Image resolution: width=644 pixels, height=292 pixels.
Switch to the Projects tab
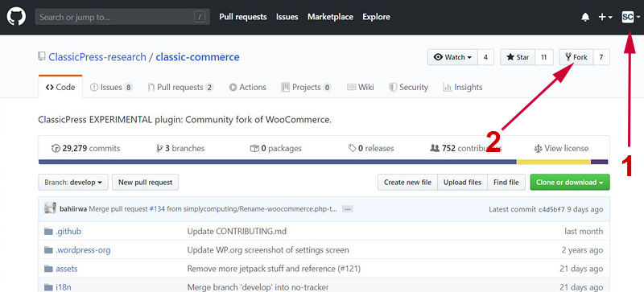tap(307, 87)
